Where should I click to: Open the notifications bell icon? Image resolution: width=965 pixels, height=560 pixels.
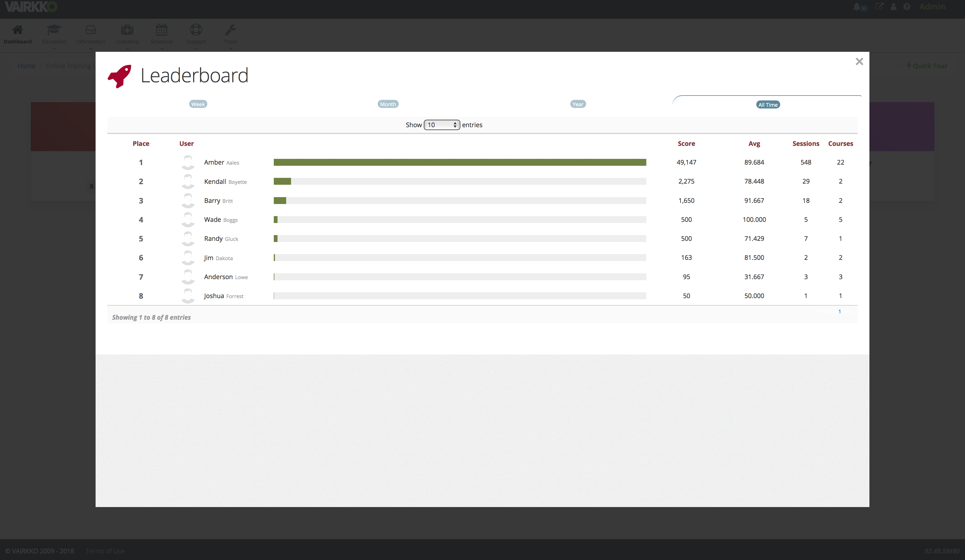click(857, 7)
